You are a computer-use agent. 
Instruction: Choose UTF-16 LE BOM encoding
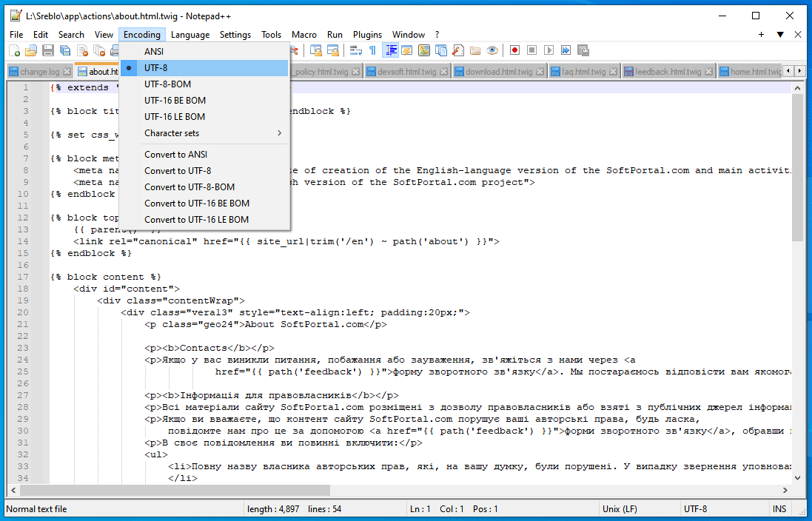coord(204,116)
